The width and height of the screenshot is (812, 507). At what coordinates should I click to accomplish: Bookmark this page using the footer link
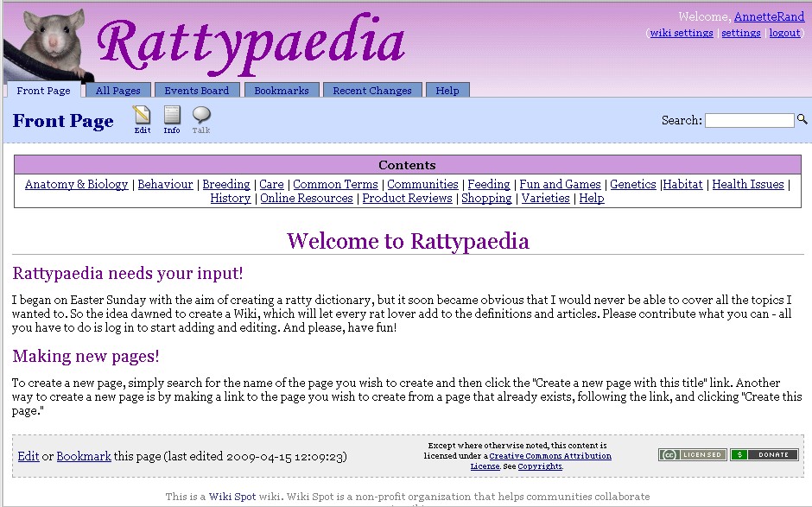coord(83,455)
